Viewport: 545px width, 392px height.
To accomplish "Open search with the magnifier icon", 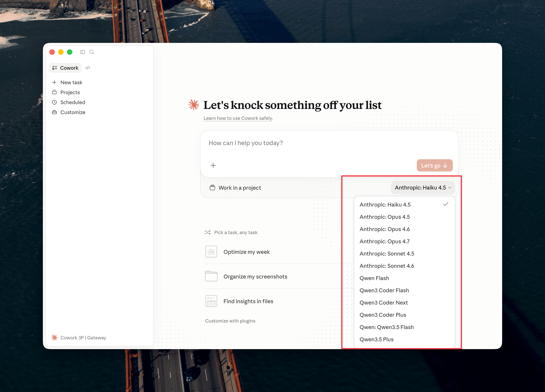I will coord(92,52).
